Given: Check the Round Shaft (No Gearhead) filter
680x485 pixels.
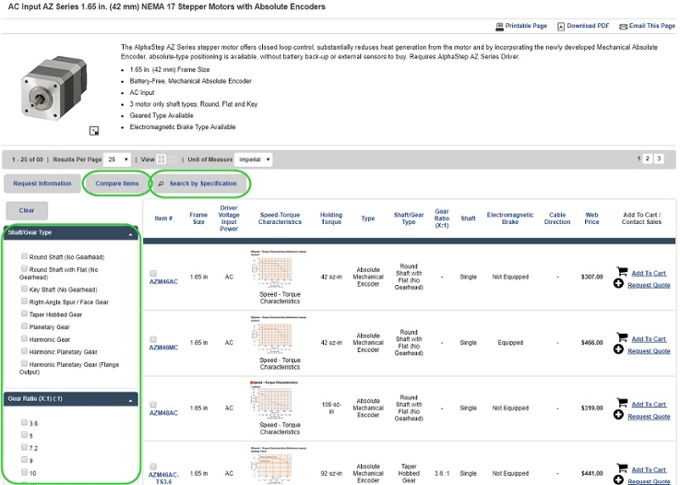Looking at the screenshot, I should click(x=25, y=257).
